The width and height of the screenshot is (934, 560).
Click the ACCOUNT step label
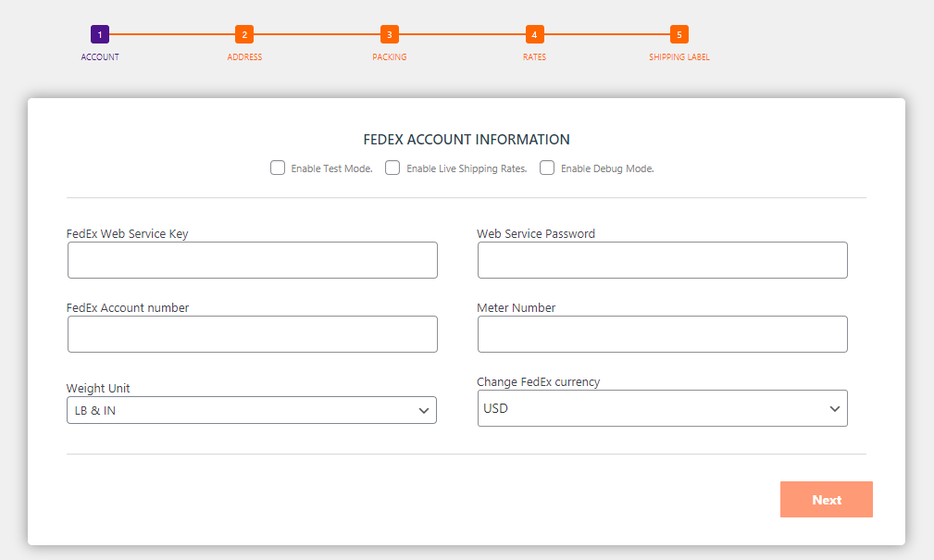click(x=100, y=57)
